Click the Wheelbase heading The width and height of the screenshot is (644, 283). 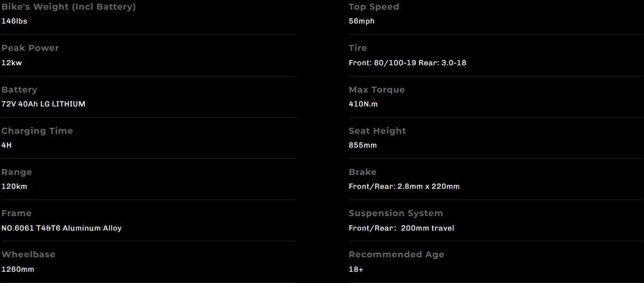[x=28, y=255]
